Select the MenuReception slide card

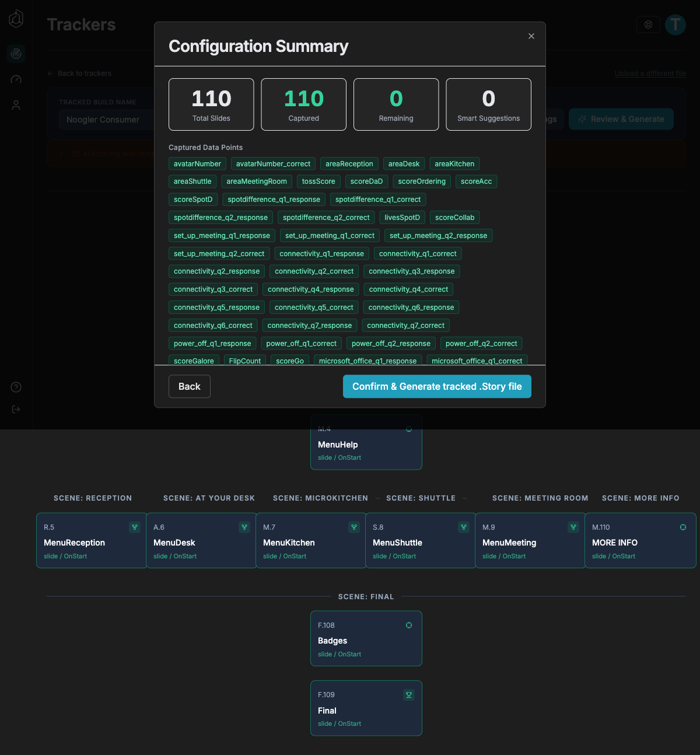coord(92,540)
